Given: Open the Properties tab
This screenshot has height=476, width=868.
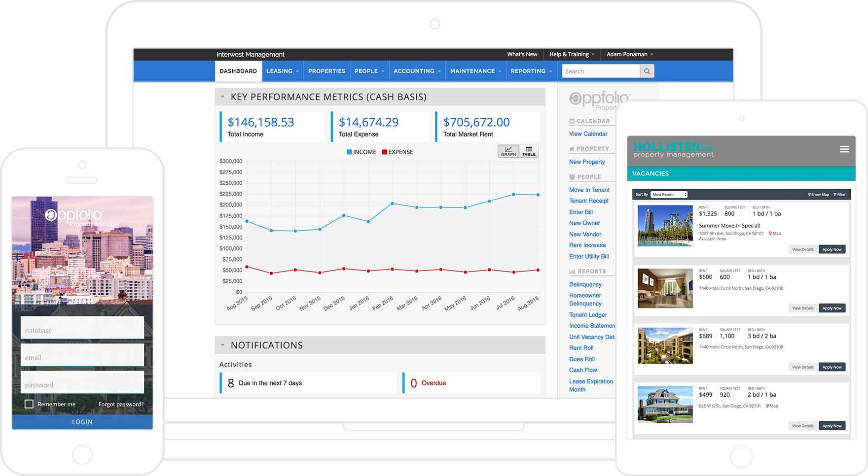Looking at the screenshot, I should click(x=326, y=71).
